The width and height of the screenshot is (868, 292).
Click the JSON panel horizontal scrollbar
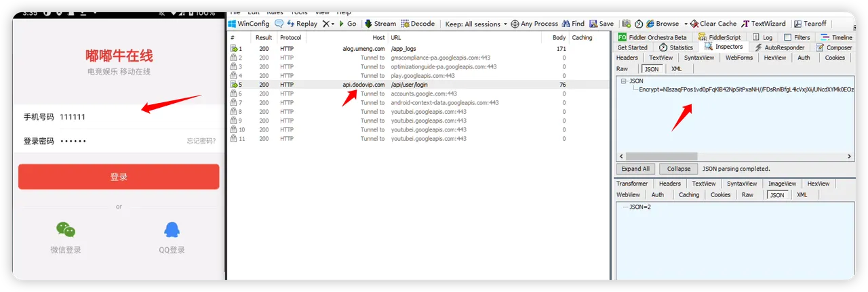point(678,157)
